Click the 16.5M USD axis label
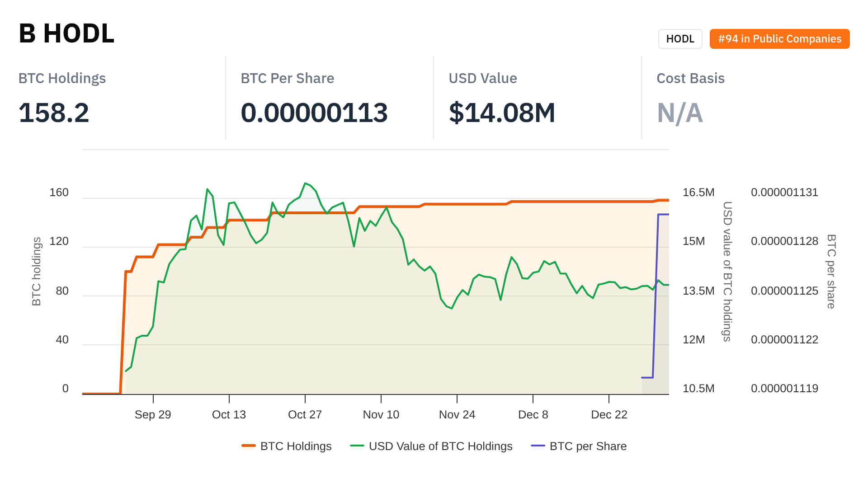The width and height of the screenshot is (868, 488). [x=698, y=192]
